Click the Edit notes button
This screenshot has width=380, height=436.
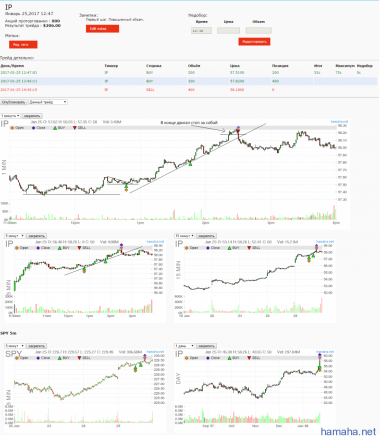pyautogui.click(x=102, y=29)
